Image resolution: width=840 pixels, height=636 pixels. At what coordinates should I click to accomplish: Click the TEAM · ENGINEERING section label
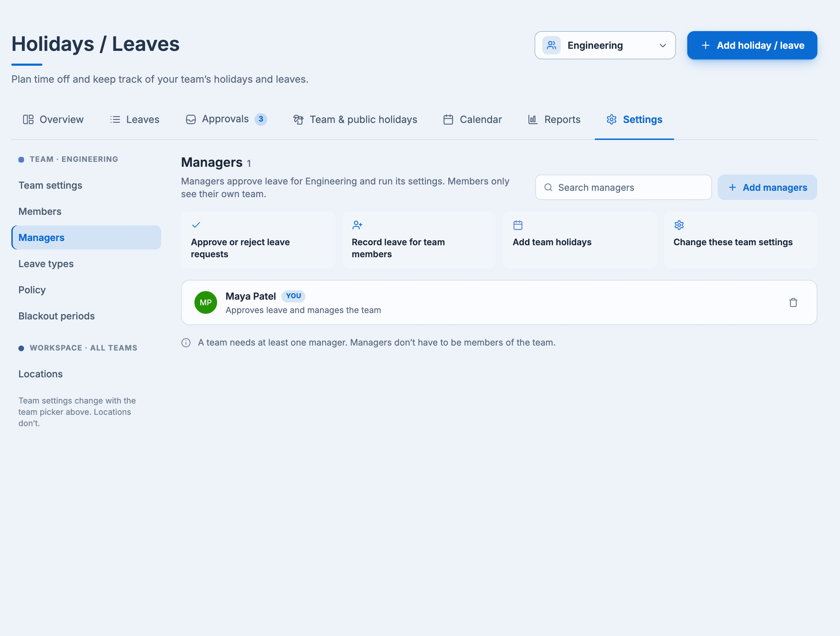coord(74,159)
